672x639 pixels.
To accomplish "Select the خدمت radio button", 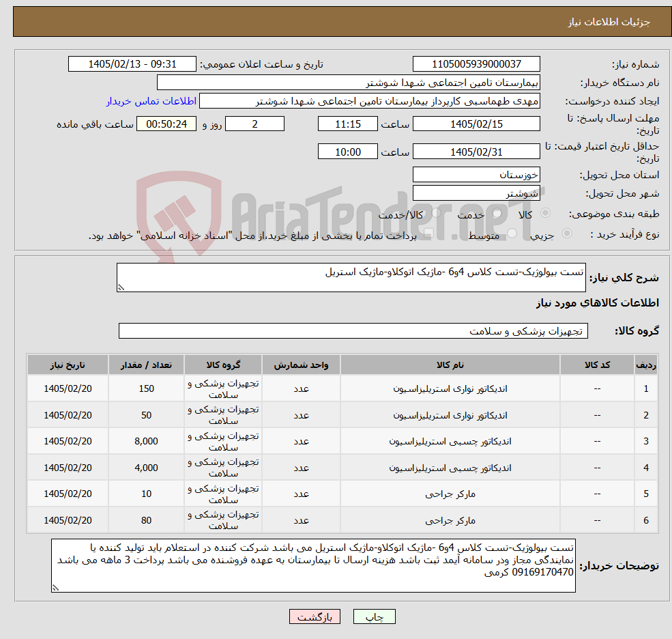I will click(497, 213).
